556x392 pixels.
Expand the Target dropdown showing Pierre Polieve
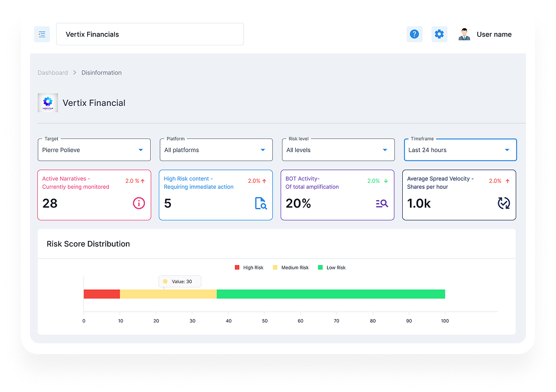94,150
